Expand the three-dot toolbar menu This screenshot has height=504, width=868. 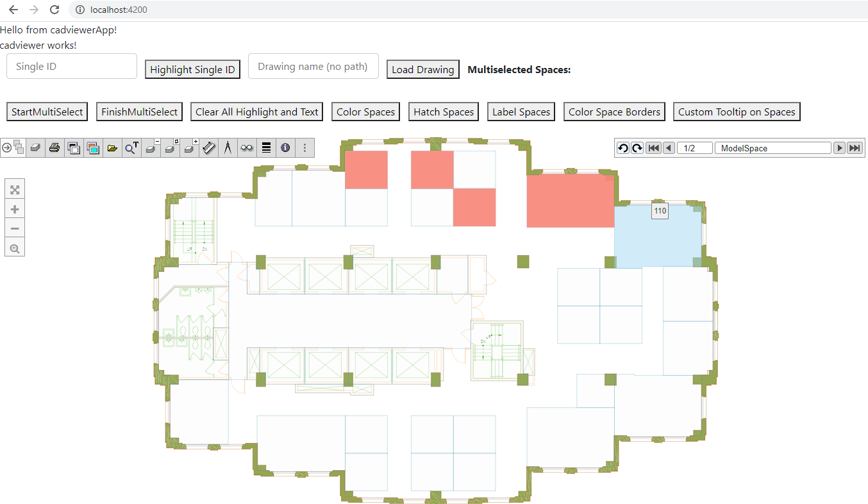point(305,148)
